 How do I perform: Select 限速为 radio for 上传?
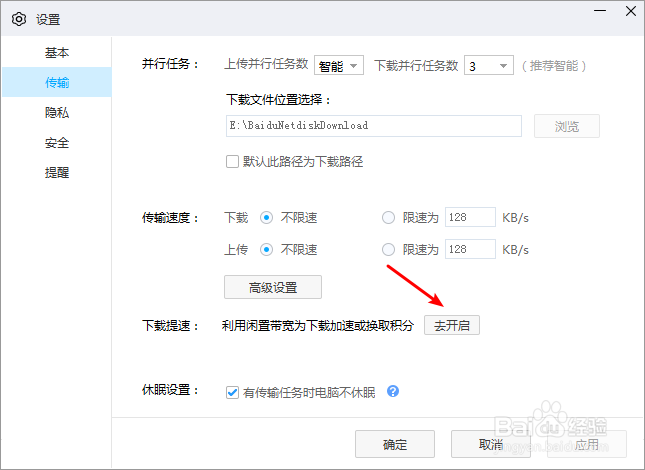tap(388, 250)
